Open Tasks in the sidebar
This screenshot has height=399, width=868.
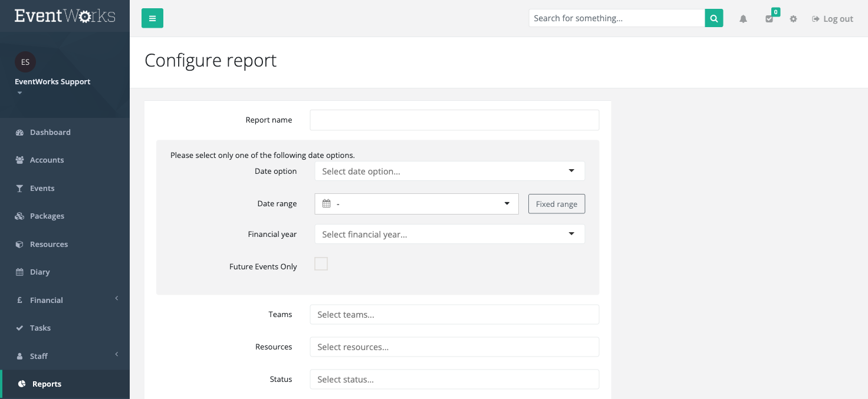click(x=65, y=328)
